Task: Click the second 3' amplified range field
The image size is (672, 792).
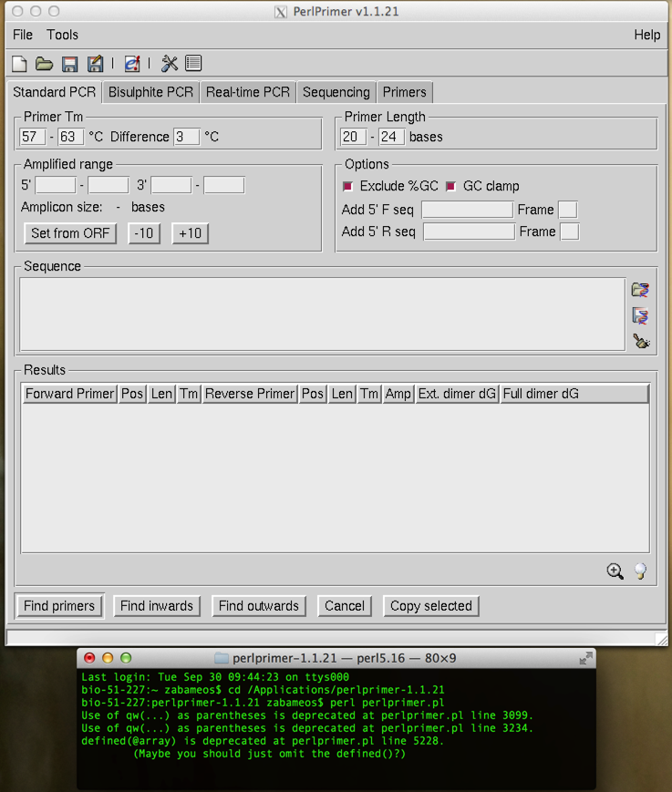Action: pos(224,185)
